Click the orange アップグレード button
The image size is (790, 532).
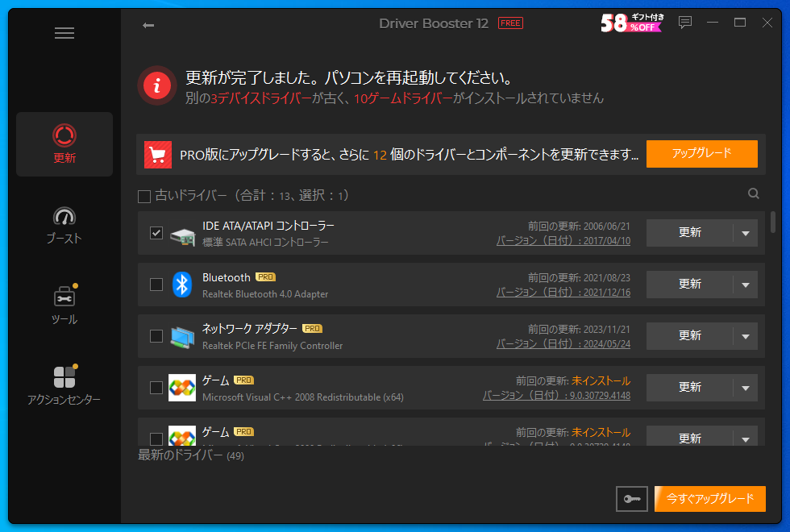(702, 154)
